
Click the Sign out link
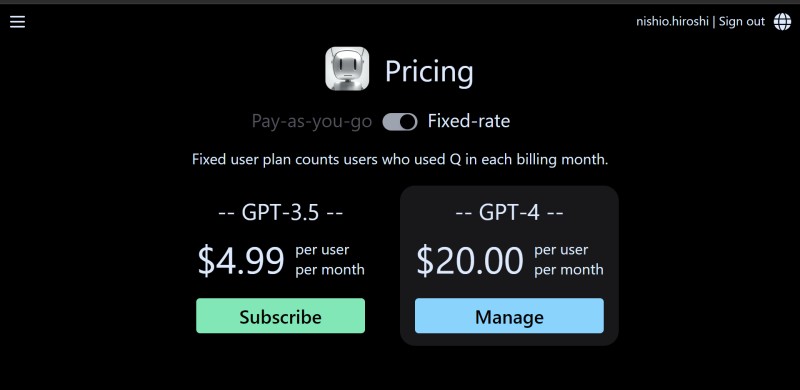tap(742, 21)
